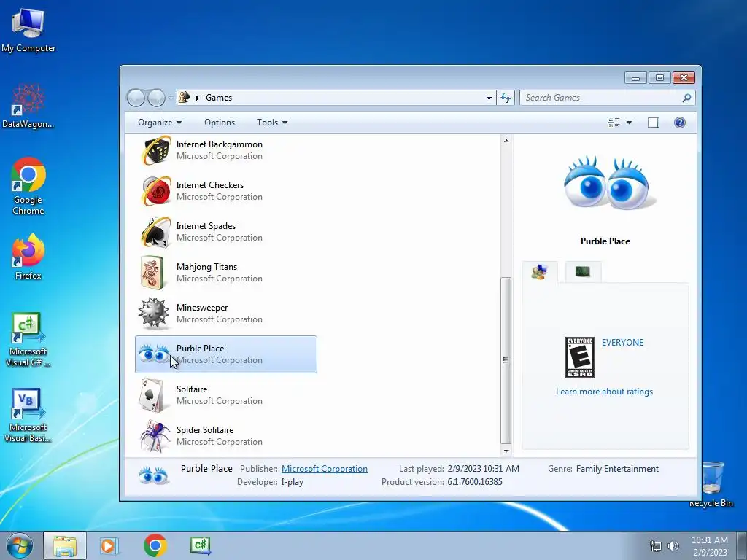Click product version 6.1.7600.16385 text
Viewport: 747px width, 560px height.
[x=475, y=482]
